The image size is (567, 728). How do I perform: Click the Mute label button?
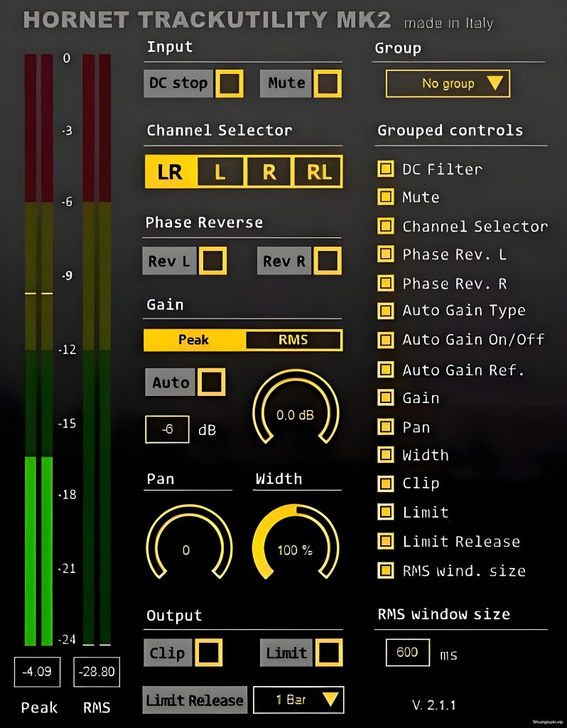pos(286,84)
